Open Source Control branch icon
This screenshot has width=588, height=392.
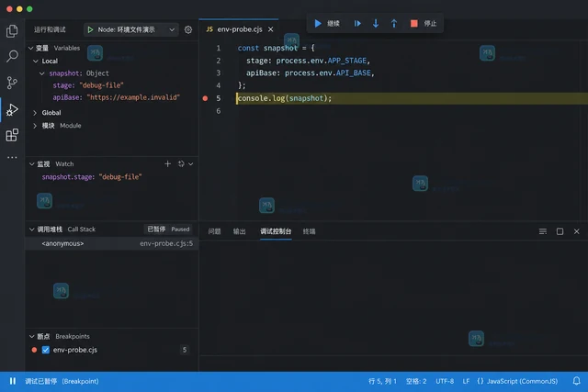click(12, 83)
